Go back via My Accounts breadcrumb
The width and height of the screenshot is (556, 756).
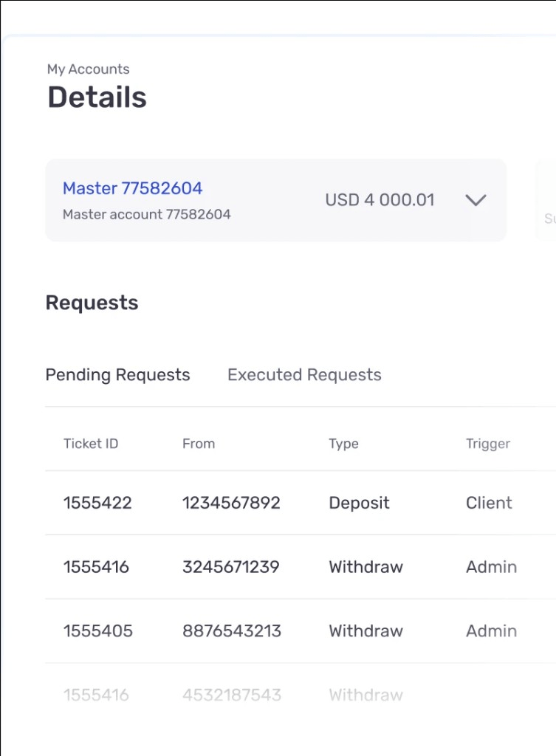(89, 69)
